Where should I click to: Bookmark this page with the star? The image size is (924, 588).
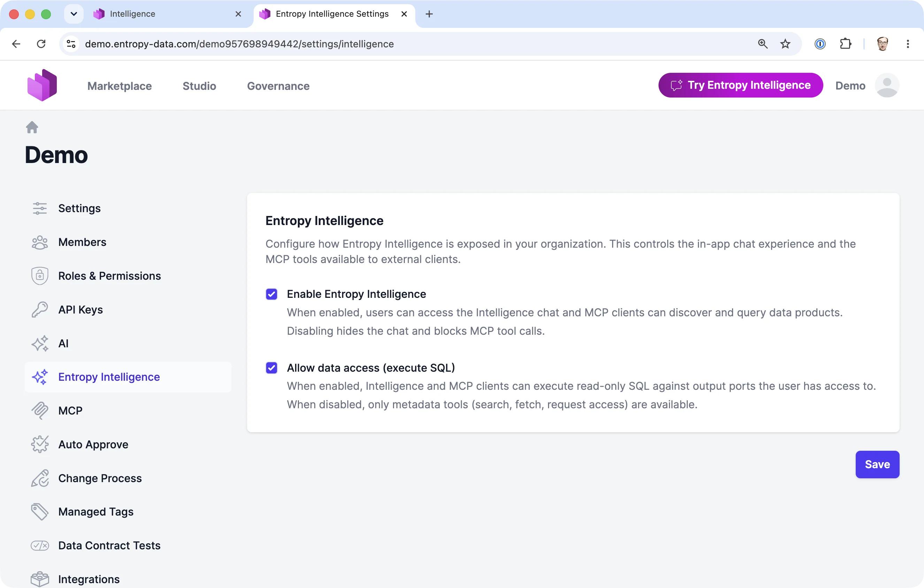tap(785, 44)
